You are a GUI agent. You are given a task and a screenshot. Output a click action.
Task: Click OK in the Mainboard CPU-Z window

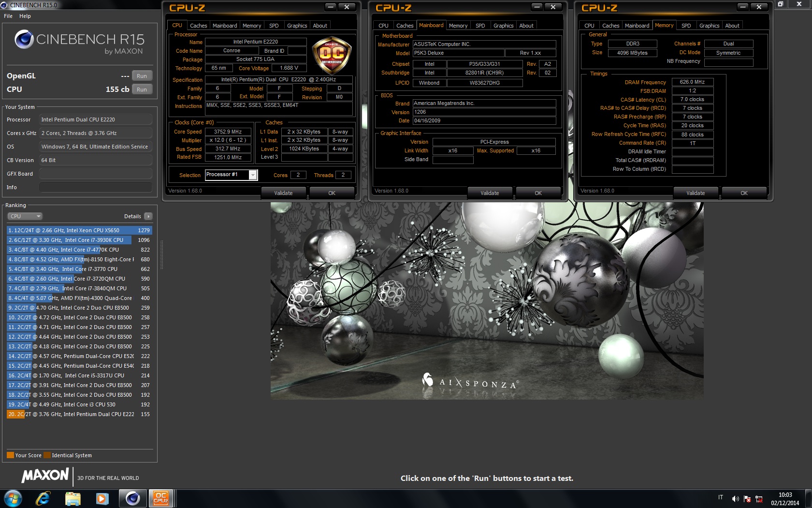[538, 193]
